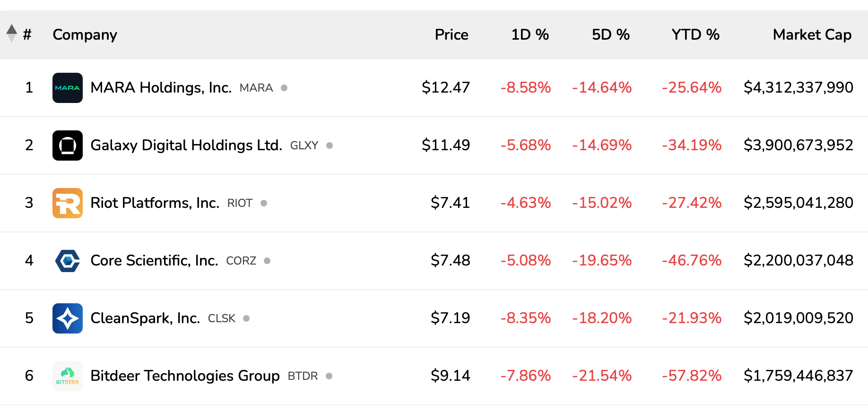Screen dimensions: 868x411
Task: Click the gray status dot beside MARA ticker
Action: [x=284, y=88]
